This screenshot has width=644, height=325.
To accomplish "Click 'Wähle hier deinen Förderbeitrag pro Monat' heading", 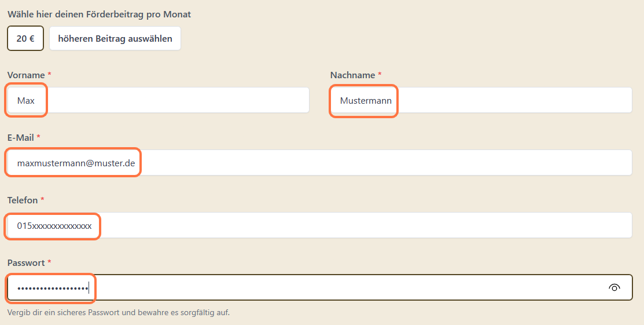I will coord(99,14).
